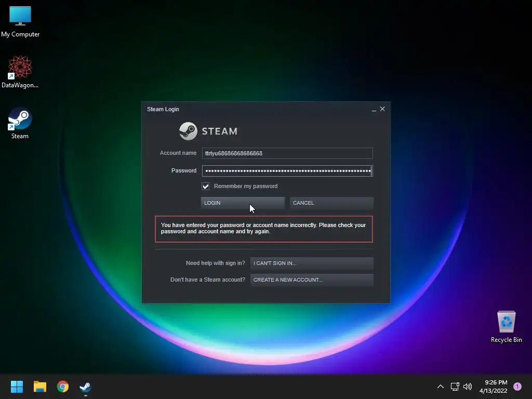The image size is (532, 399).
Task: Click the I CAN'T SIGN IN button
Action: pyautogui.click(x=312, y=263)
